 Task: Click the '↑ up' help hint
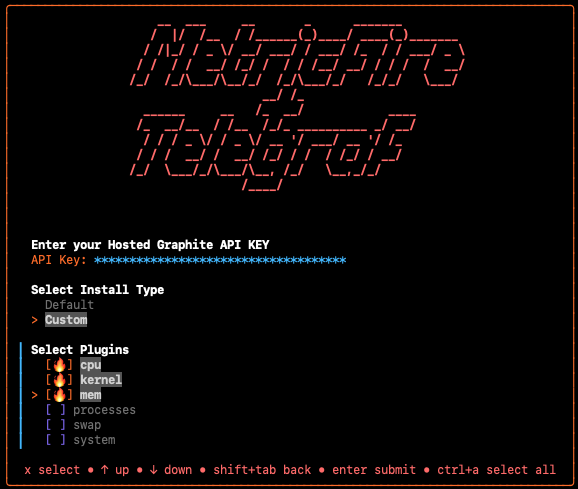pyautogui.click(x=115, y=470)
